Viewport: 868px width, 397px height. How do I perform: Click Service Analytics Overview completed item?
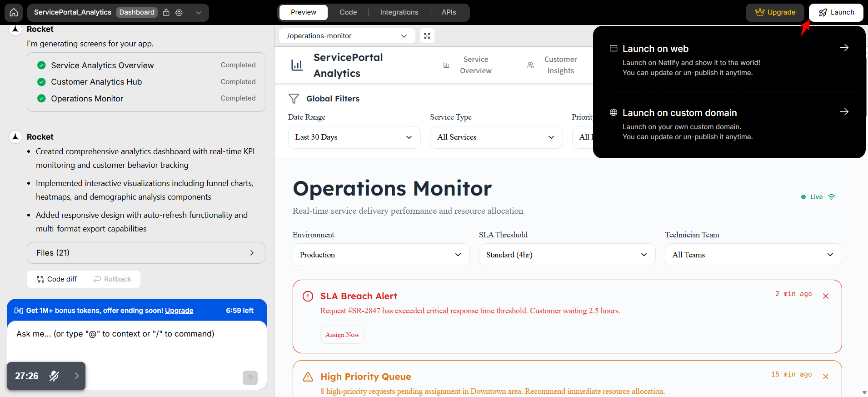(146, 65)
